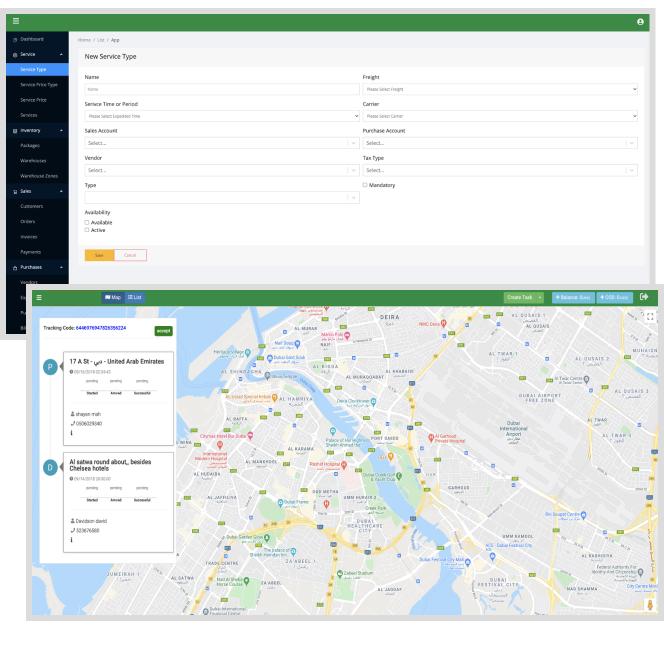Open the Create Task dropdown arrow

point(540,297)
